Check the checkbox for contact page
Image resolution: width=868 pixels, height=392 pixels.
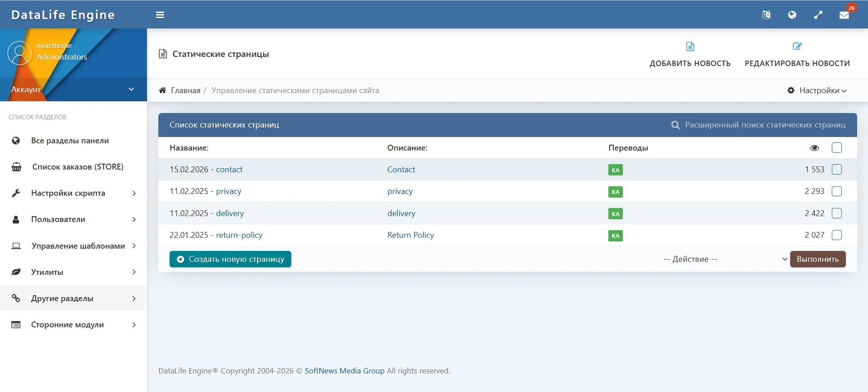[x=837, y=170]
